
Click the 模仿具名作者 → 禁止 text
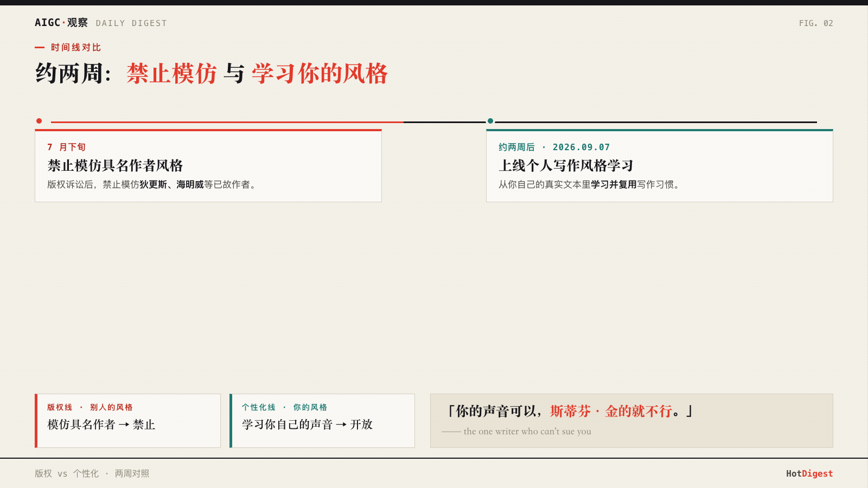click(x=101, y=425)
